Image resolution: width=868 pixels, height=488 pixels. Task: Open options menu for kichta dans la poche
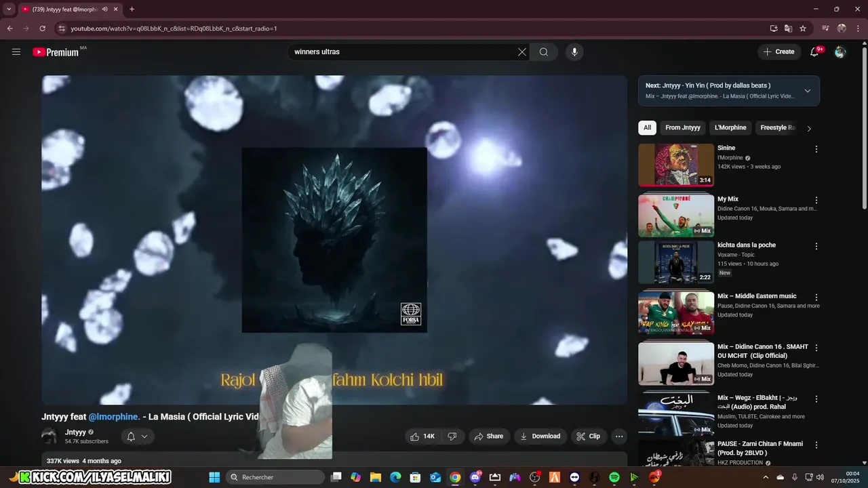tap(816, 247)
